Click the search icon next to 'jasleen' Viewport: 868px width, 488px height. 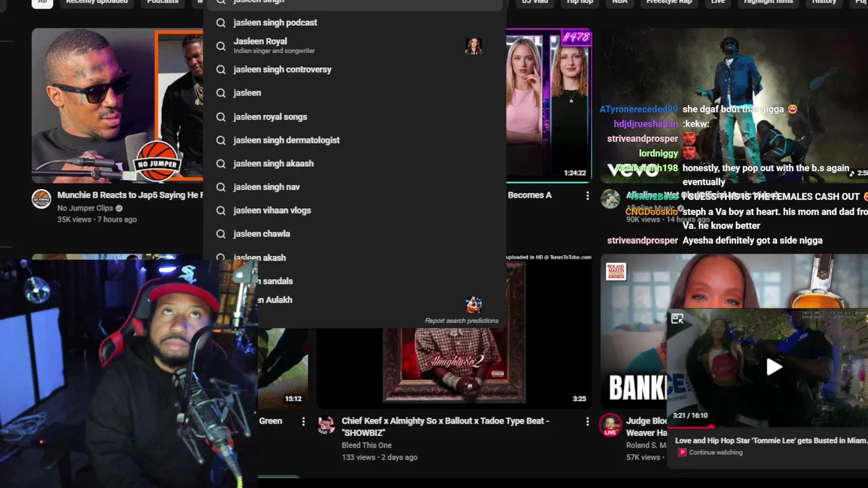(220, 93)
